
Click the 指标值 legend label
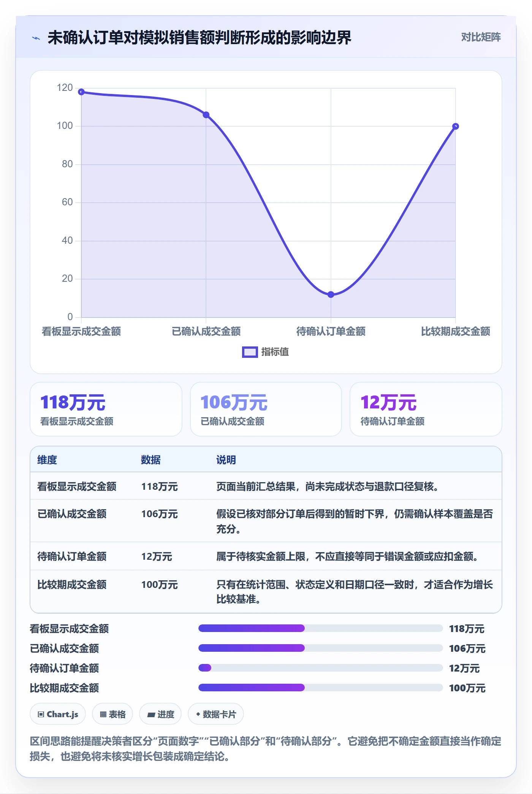(x=275, y=352)
